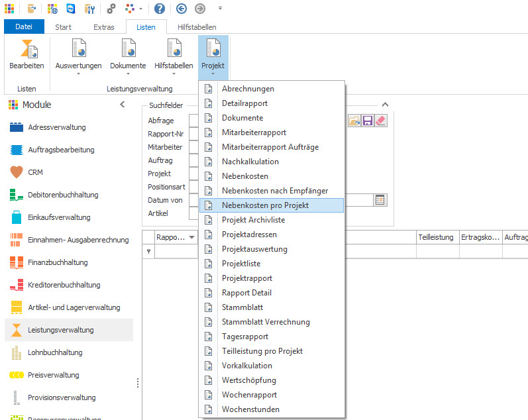The image size is (528, 420).
Task: Click the back arrow navigation icon
Action: [182, 9]
